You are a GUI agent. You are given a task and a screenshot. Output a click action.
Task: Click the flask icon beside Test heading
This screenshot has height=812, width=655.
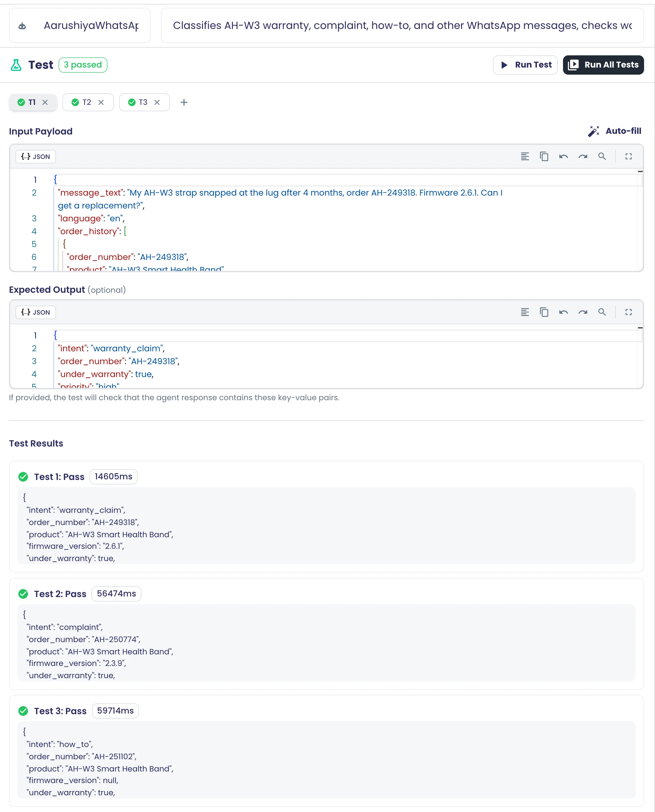(x=16, y=65)
